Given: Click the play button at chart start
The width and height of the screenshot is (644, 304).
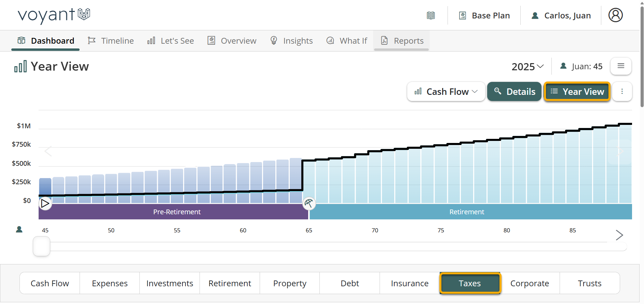Looking at the screenshot, I should (x=45, y=204).
